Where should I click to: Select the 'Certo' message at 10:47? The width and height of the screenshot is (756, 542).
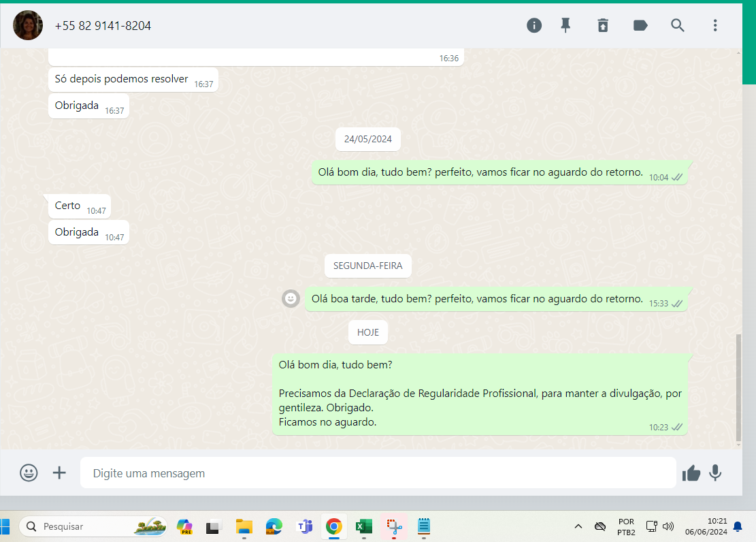coord(80,206)
